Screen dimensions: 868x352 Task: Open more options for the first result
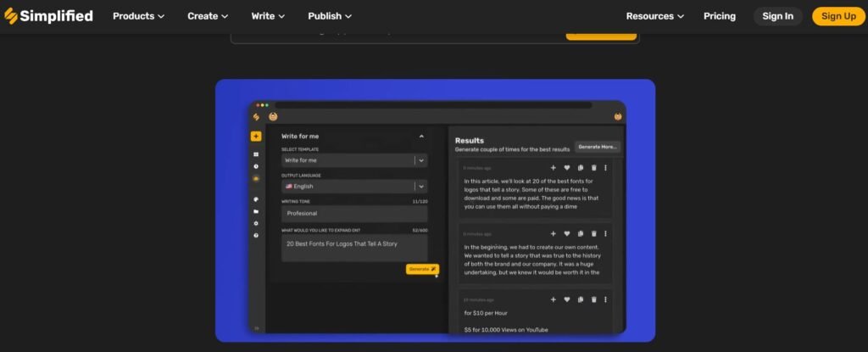click(x=605, y=167)
